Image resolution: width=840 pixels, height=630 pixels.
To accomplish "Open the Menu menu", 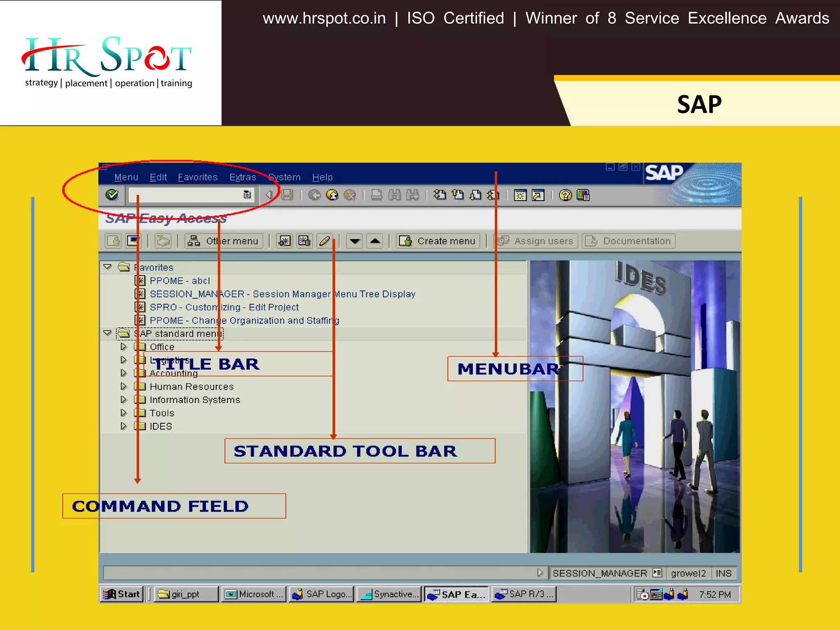I will 126,177.
